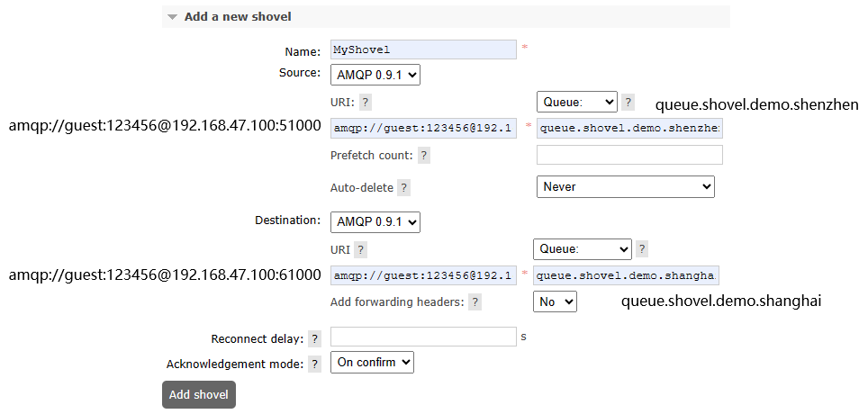Expand the Auto-delete Never dropdown

click(x=625, y=186)
